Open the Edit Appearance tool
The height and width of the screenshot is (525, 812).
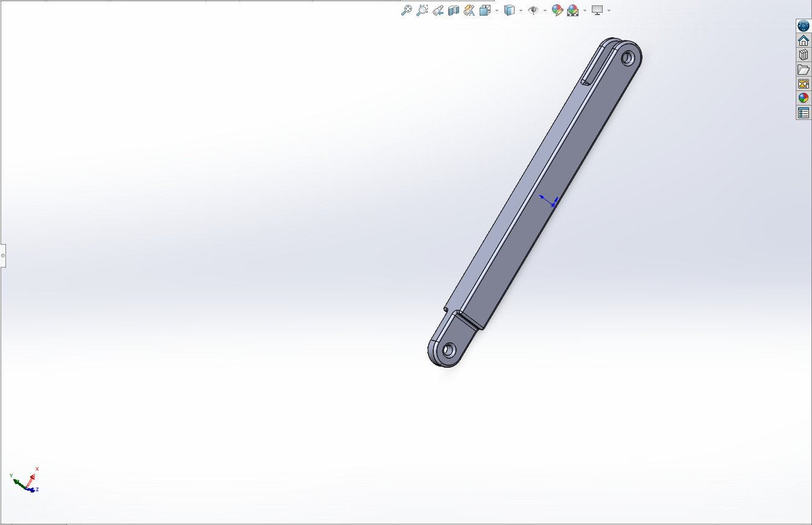[557, 10]
